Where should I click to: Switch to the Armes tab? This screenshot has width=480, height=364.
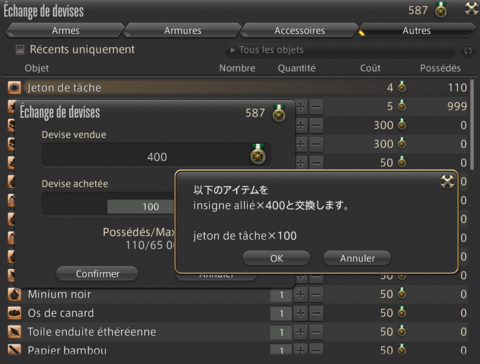click(x=65, y=30)
